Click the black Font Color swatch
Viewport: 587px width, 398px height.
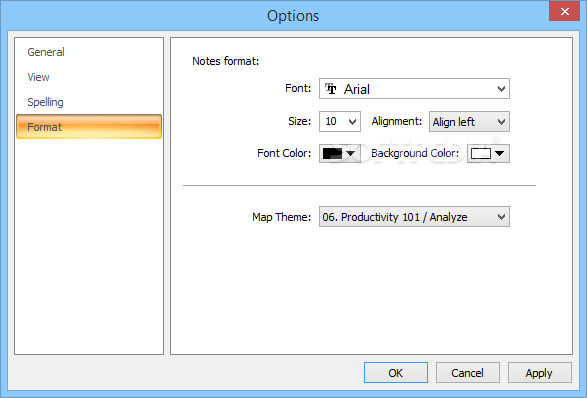[332, 154]
